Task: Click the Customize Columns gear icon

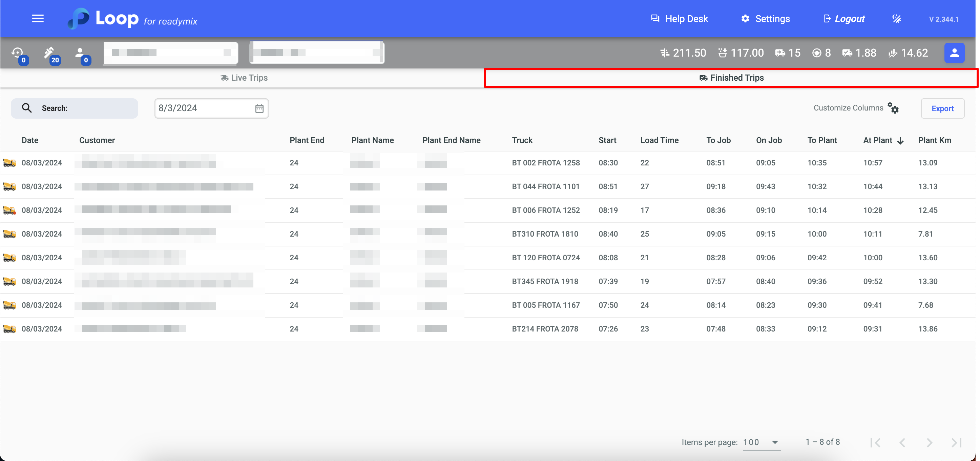Action: coord(893,108)
